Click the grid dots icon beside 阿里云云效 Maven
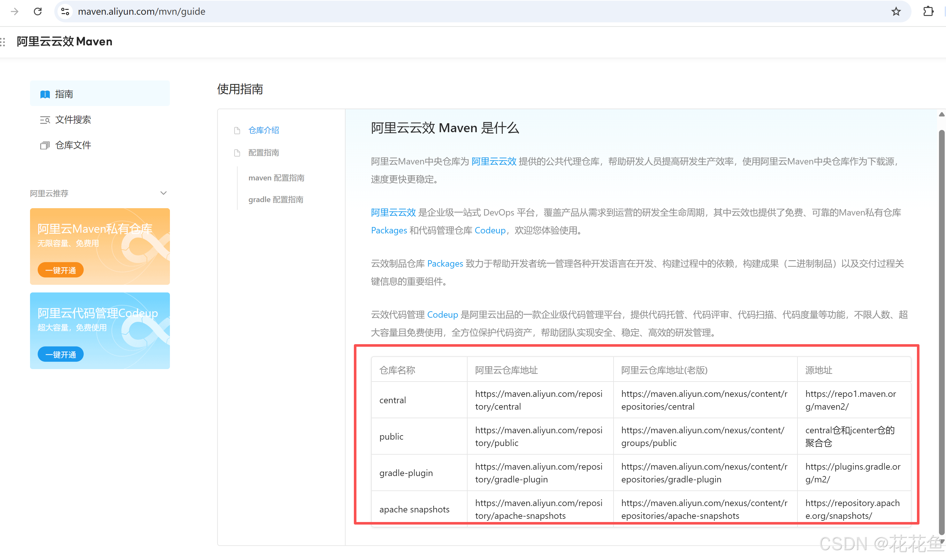Viewport: 946px width, 560px height. pos(3,42)
